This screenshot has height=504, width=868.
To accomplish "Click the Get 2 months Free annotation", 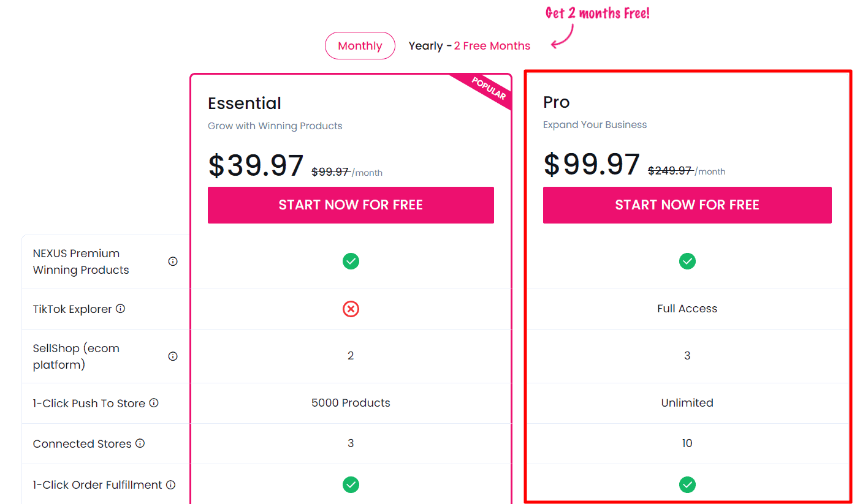I will click(596, 12).
